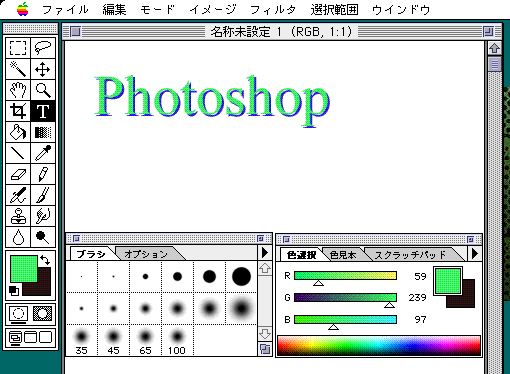
Task: Choose the Rubber Stamp tool
Action: pos(18,216)
